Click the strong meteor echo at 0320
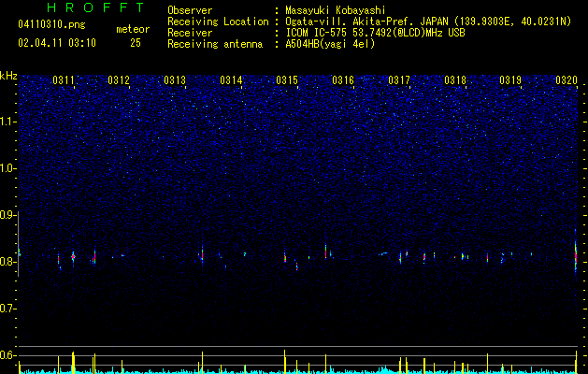The height and width of the screenshot is (374, 588). (x=576, y=255)
